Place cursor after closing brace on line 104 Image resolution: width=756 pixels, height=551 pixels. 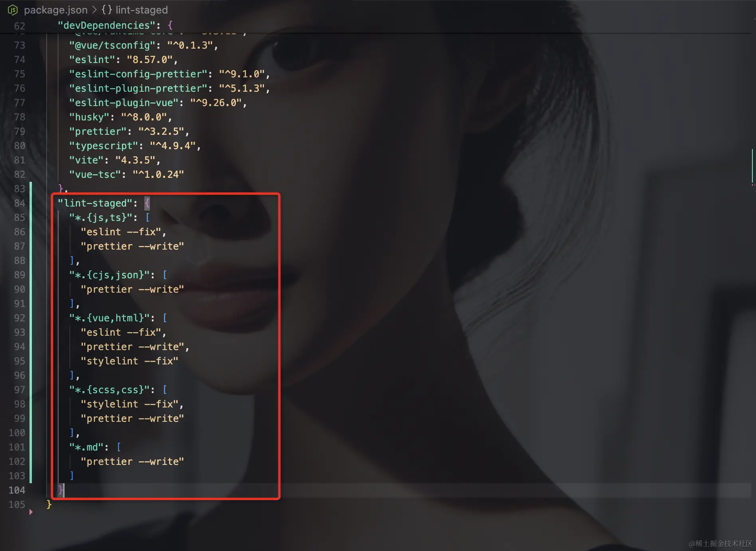[x=64, y=490]
